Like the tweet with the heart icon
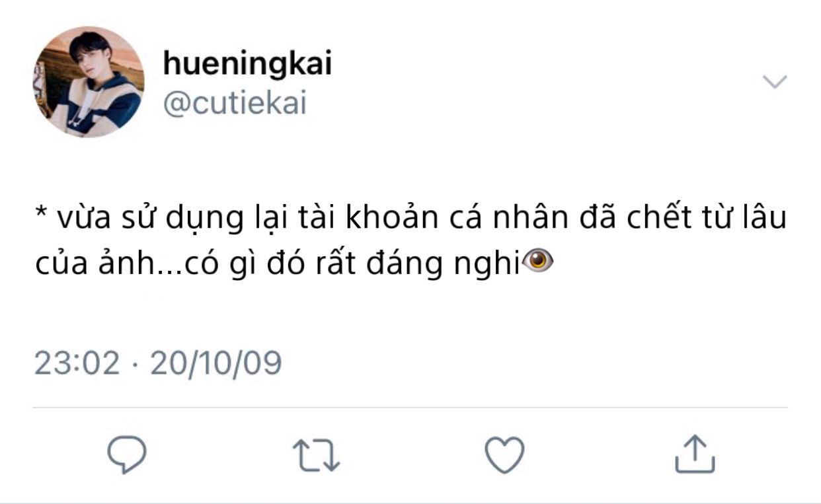The width and height of the screenshot is (821, 504). [x=504, y=454]
